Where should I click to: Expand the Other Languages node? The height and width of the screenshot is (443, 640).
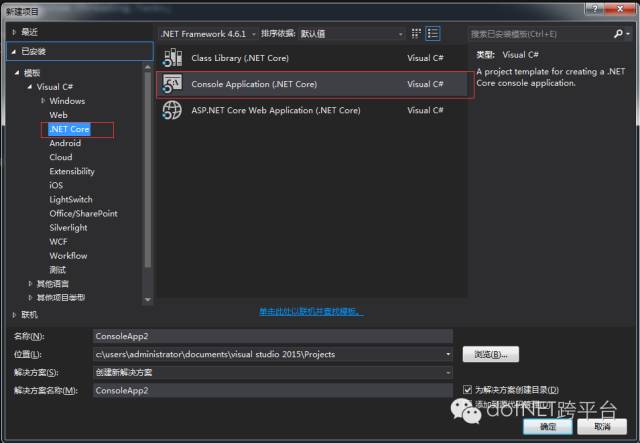[30, 283]
